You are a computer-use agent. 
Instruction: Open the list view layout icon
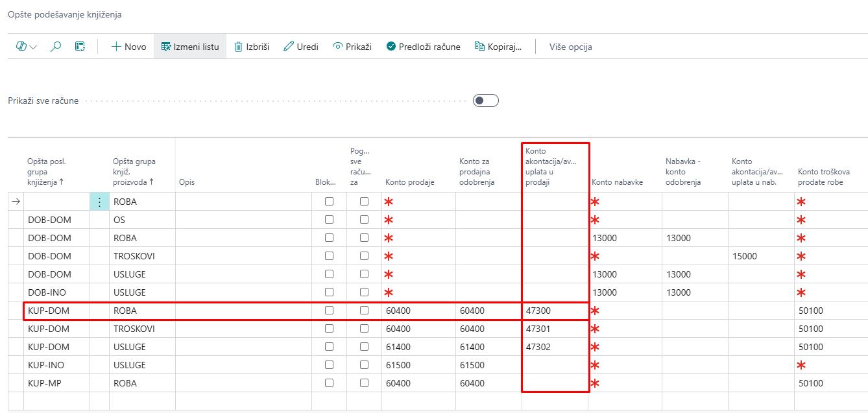(80, 47)
